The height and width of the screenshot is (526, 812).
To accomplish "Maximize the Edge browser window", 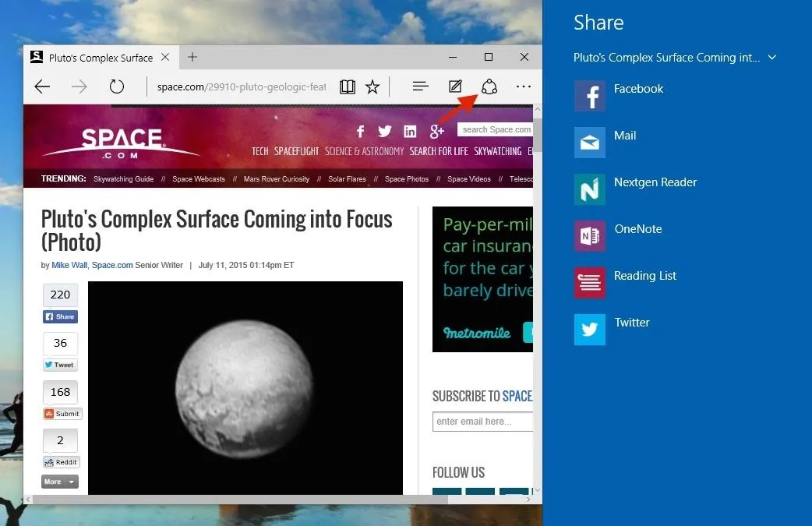I will tap(489, 57).
